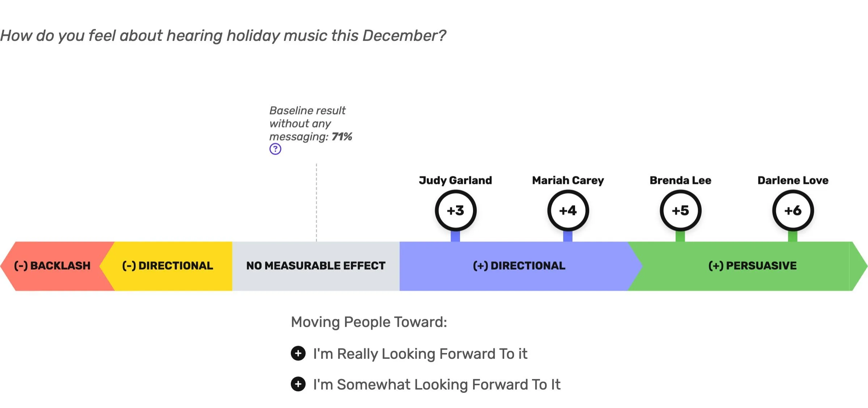Viewport: 868px width, 408px height.
Task: Click the Baseline result 71% text
Action: (x=310, y=123)
